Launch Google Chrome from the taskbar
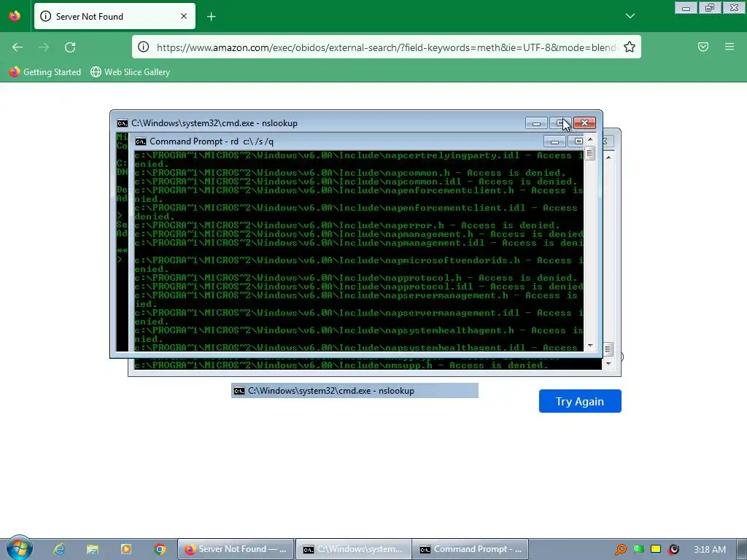This screenshot has width=747, height=560. 160,549
